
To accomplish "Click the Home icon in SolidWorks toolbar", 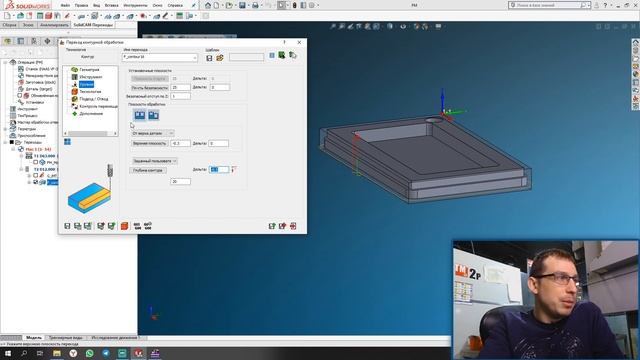I will click(x=208, y=5).
